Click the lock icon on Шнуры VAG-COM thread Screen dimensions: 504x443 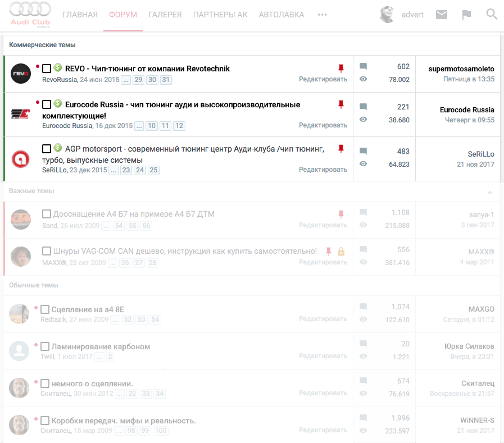[341, 251]
